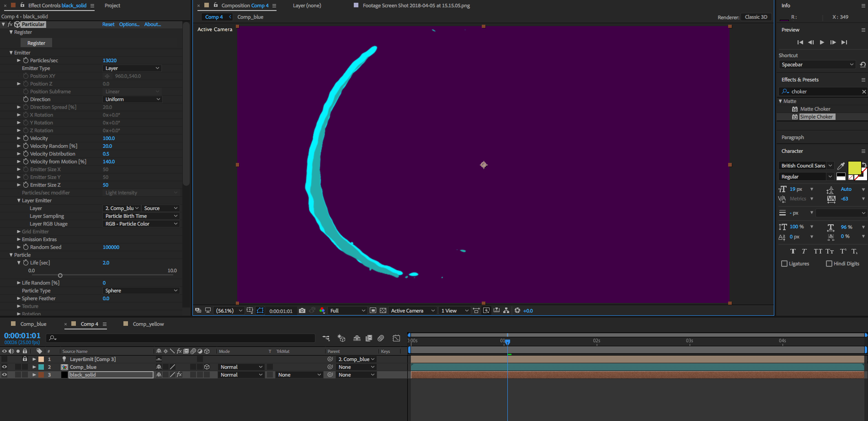Open the Comp Flowchart icon in viewer
This screenshot has width=868, height=421.
coord(506,310)
